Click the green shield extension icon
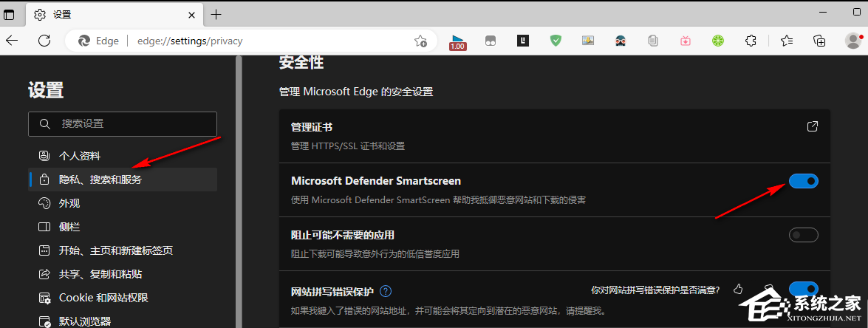 pyautogui.click(x=556, y=41)
